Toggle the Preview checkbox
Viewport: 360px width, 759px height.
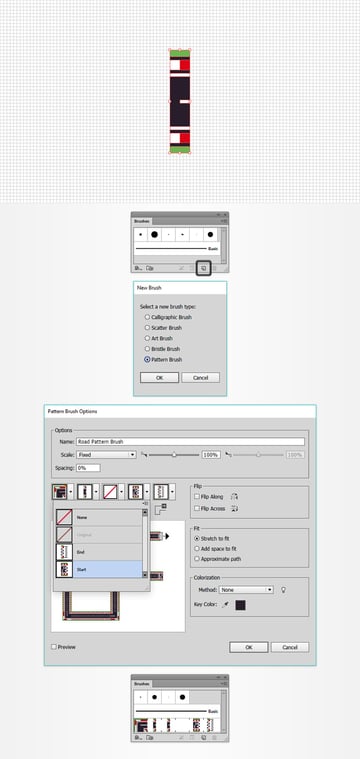54,647
